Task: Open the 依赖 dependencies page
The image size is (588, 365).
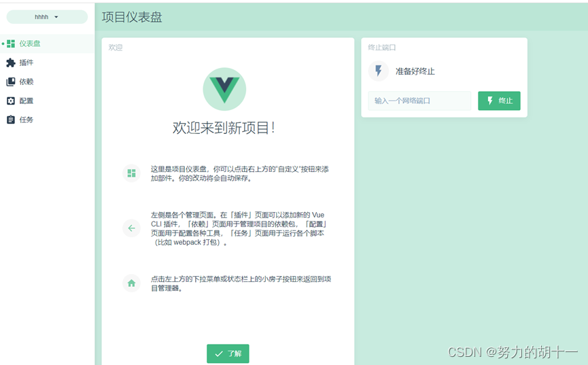Action: (47, 82)
